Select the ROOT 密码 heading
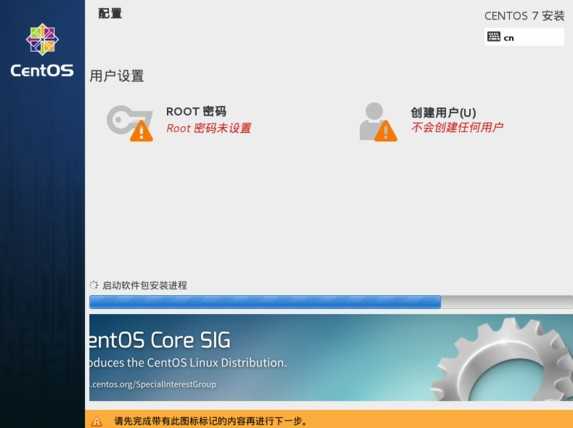The width and height of the screenshot is (573, 428). click(x=196, y=111)
